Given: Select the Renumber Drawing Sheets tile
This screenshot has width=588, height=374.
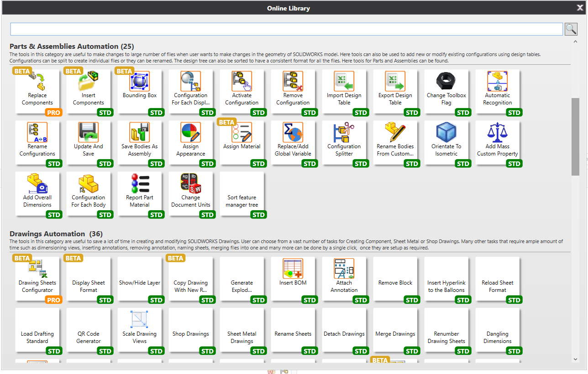Looking at the screenshot, I should click(x=446, y=330).
